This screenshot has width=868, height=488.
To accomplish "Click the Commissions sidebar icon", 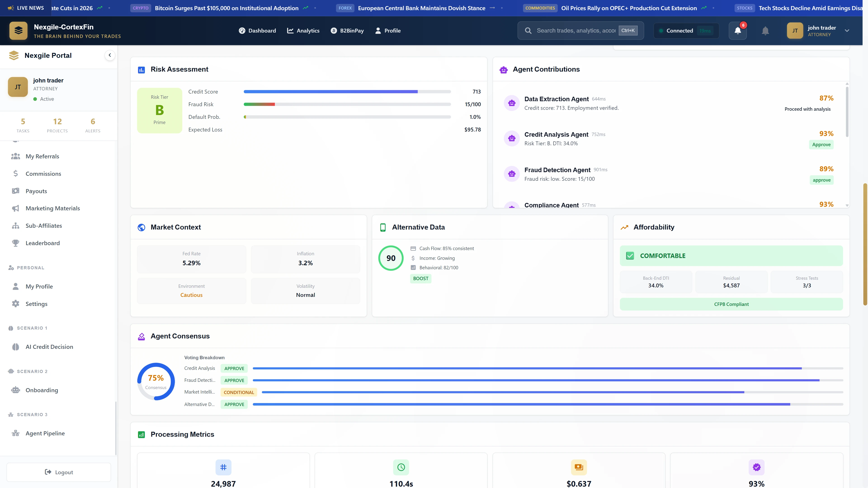I will [16, 174].
